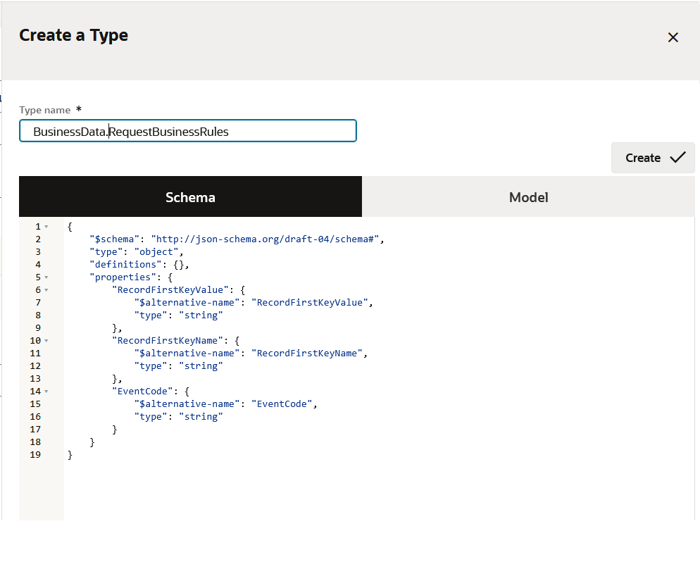
Task: Click line number 19 in the gutter
Action: click(x=35, y=454)
